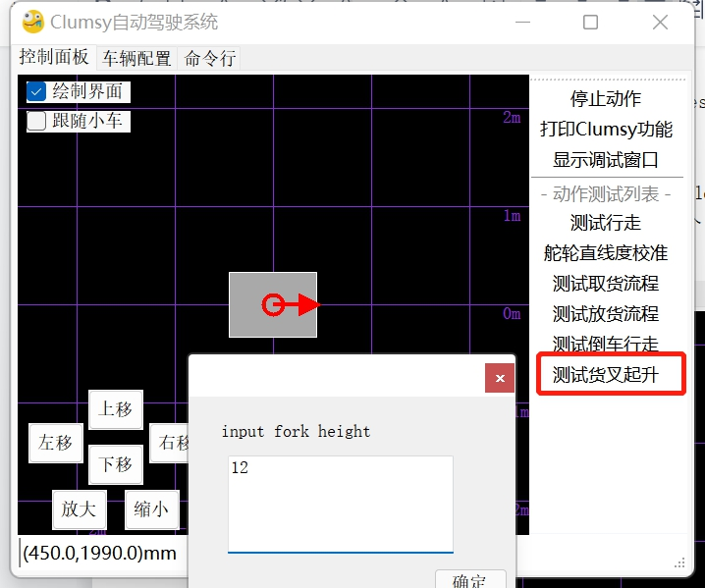Screen dimensions: 705x588
Task: Enable the 跟随小车 checkbox
Action: (x=37, y=121)
